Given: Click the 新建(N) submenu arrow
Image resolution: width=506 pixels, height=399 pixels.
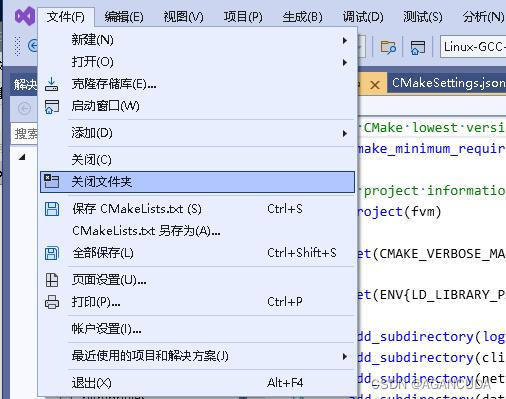Looking at the screenshot, I should pyautogui.click(x=345, y=41).
